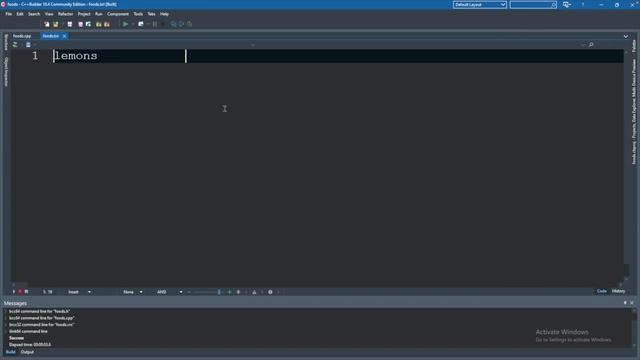Image resolution: width=640 pixels, height=360 pixels.
Task: Click the red record macro button
Action: coord(20,292)
